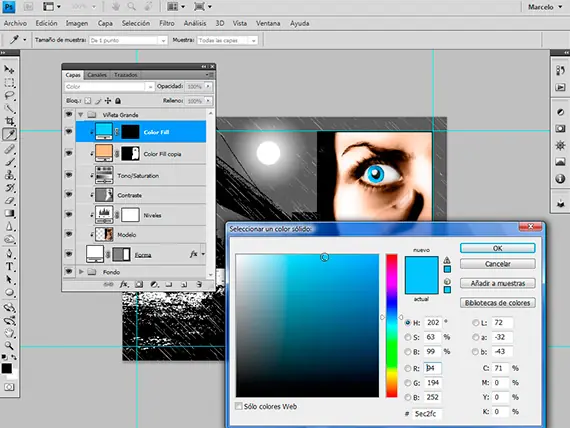Select the Eraser tool

(9, 200)
